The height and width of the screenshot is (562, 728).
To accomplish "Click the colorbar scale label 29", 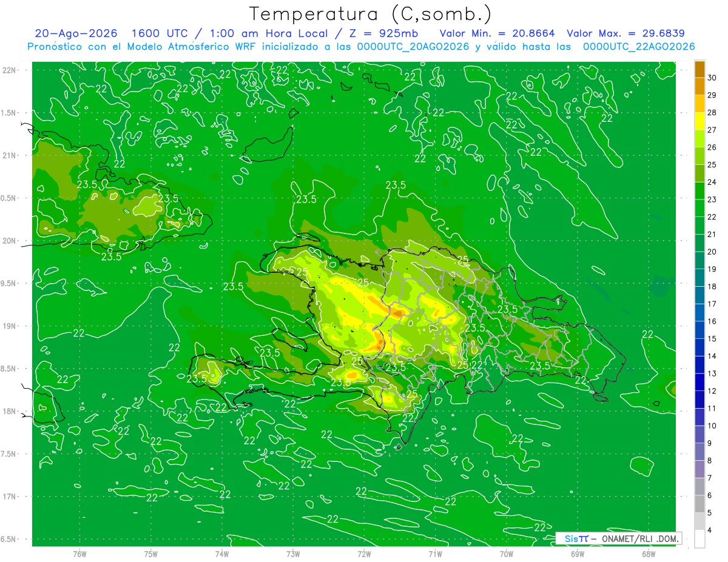I will click(x=712, y=95).
